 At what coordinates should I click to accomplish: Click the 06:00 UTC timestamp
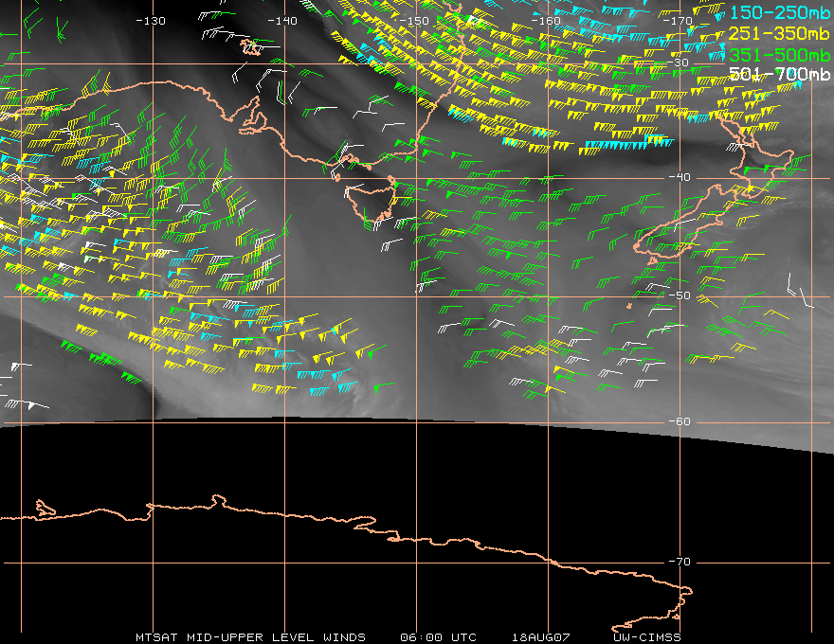(x=438, y=637)
